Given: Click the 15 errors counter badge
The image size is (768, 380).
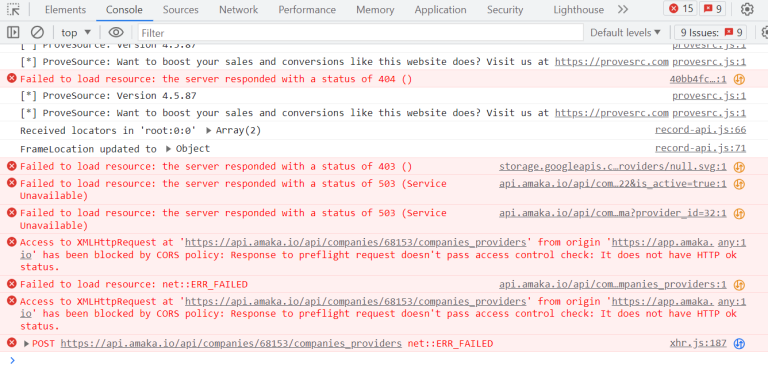Looking at the screenshot, I should click(681, 9).
